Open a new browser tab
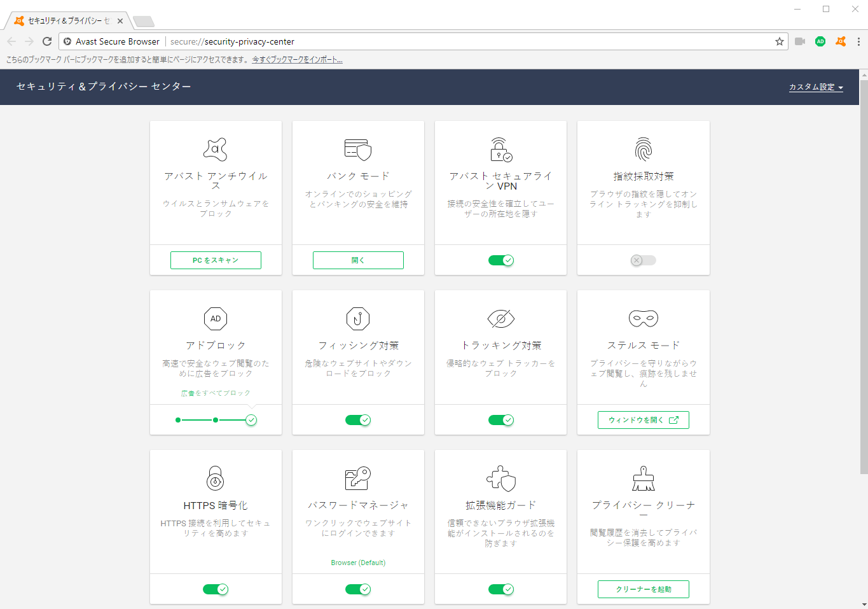This screenshot has width=868, height=609. pos(144,22)
